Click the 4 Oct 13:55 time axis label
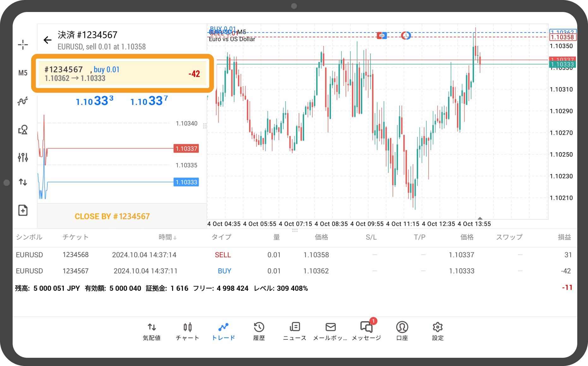The image size is (588, 366). pos(474,224)
